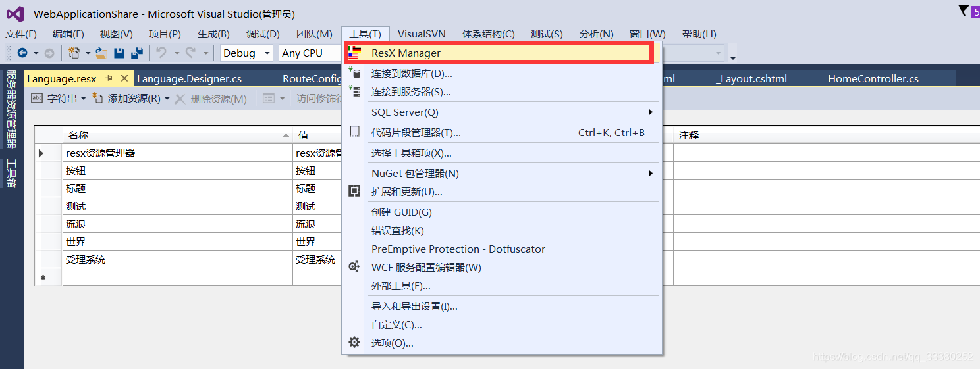The image size is (980, 369).
Task: Click the Options gear icon
Action: [x=354, y=343]
